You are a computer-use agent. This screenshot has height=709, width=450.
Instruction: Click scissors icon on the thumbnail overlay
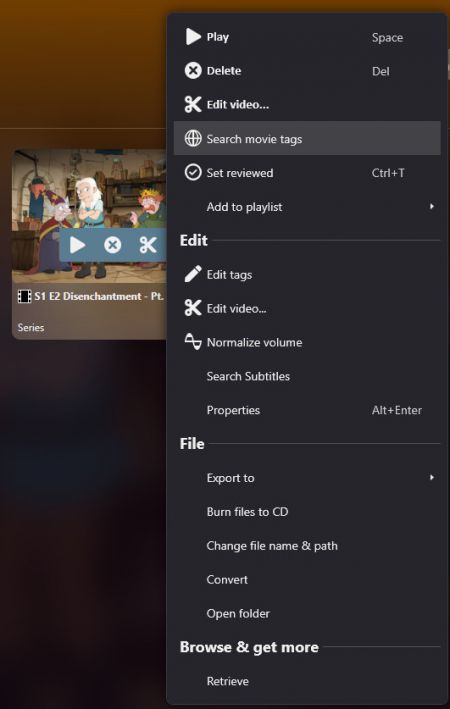point(148,245)
